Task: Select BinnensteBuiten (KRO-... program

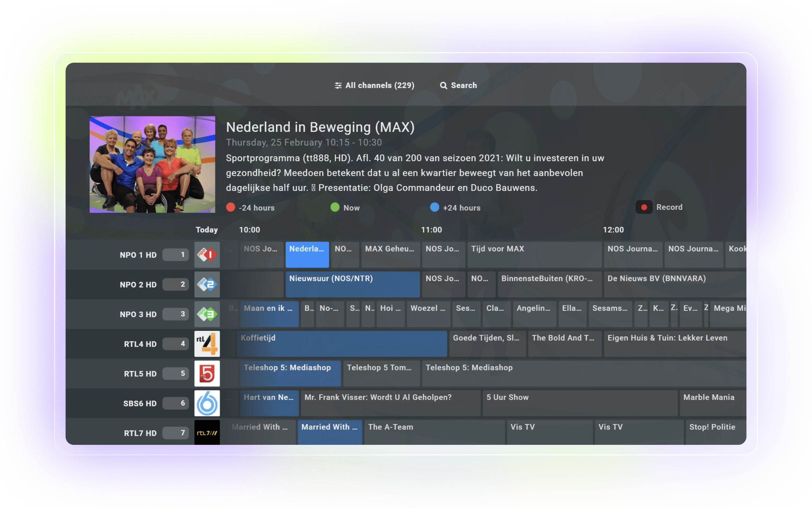Action: click(x=550, y=284)
